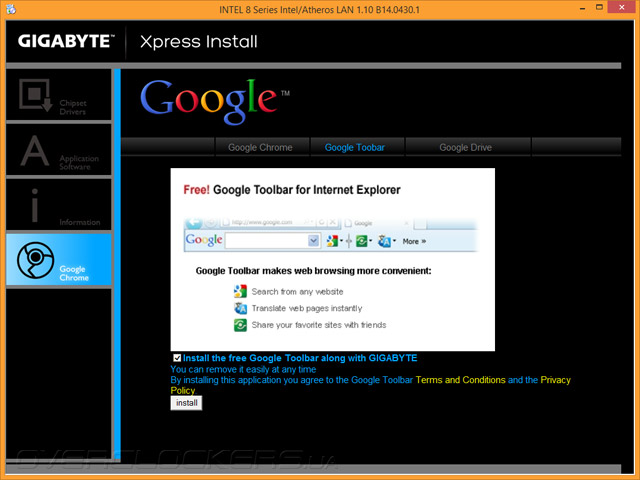The image size is (640, 480).
Task: Open the Information section
Action: [59, 205]
